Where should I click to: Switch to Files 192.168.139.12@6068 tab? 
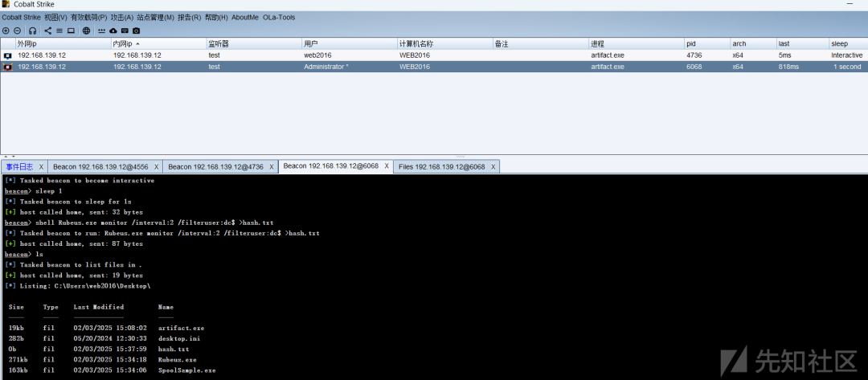point(442,166)
